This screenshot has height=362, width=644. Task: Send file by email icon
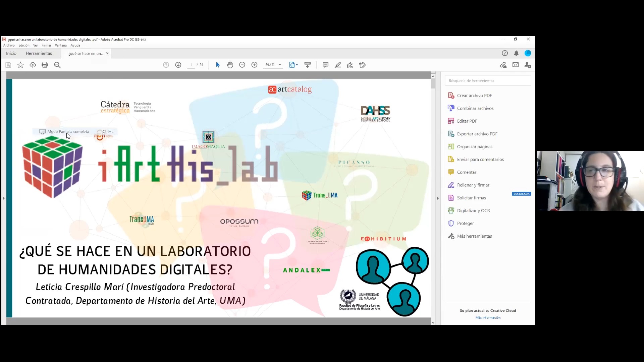pyautogui.click(x=516, y=65)
